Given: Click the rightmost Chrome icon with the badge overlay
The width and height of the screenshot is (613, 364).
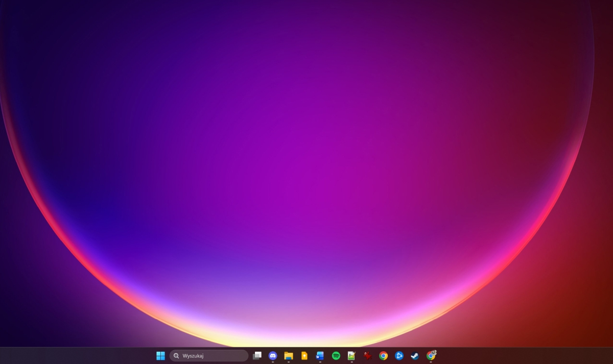Looking at the screenshot, I should (430, 355).
